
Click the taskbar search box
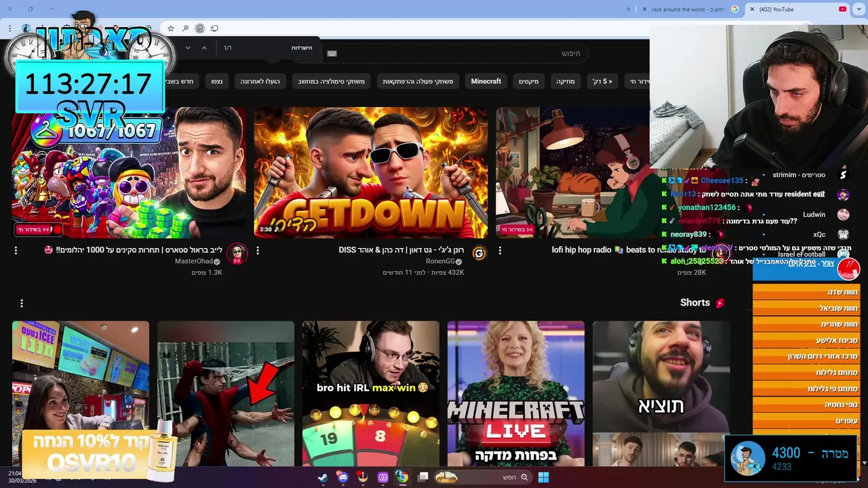(x=482, y=477)
